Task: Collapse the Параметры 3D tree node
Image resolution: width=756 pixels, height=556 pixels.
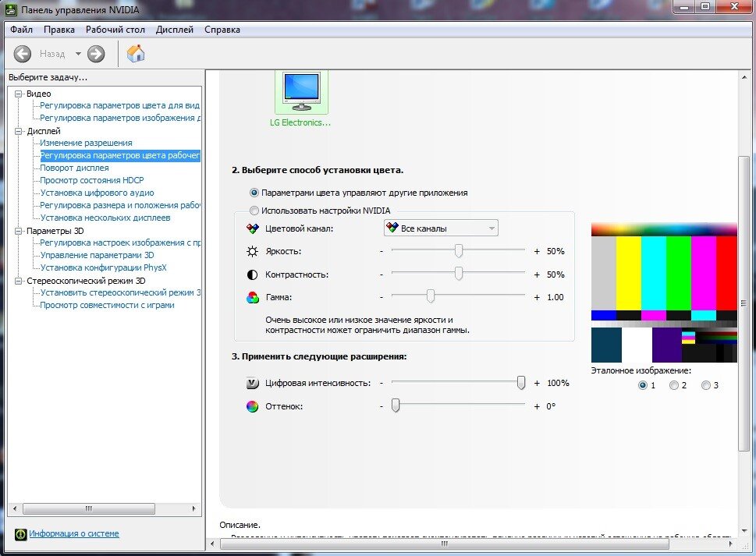Action: coord(18,232)
